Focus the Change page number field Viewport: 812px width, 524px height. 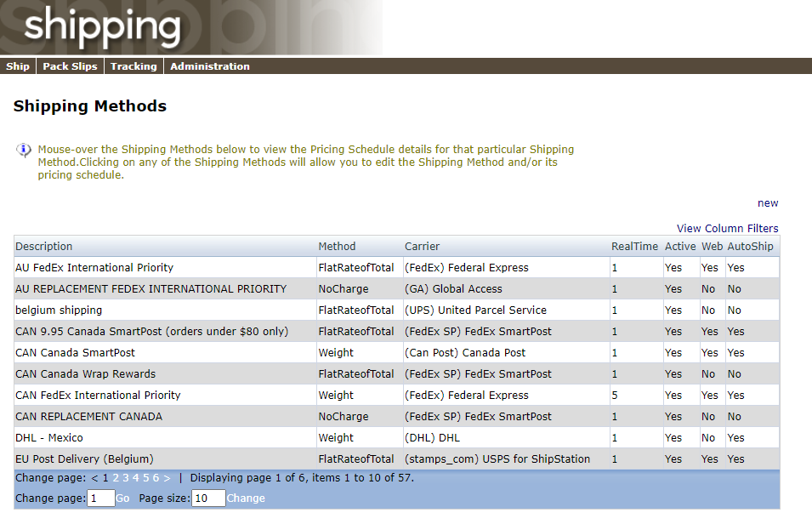pyautogui.click(x=101, y=498)
